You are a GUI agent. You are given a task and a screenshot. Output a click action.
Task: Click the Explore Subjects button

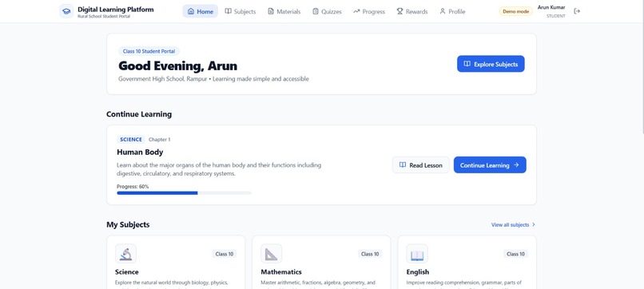[x=491, y=64]
